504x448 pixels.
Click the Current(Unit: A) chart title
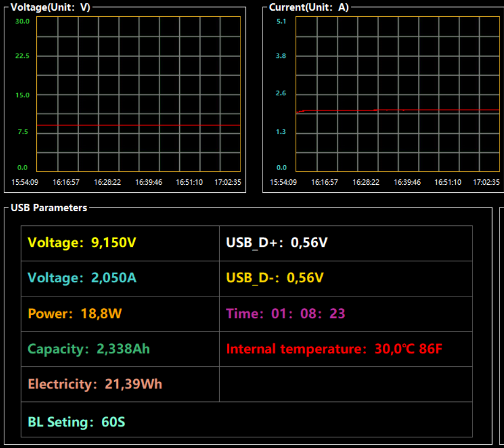309,7
